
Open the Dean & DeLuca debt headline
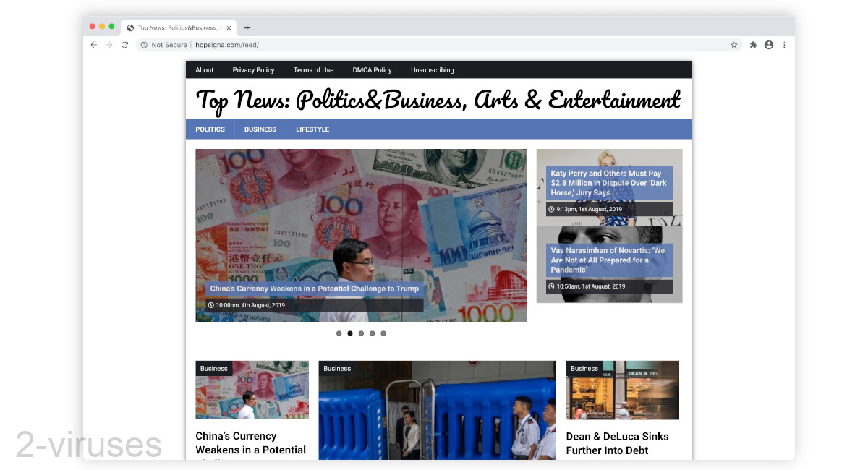pyautogui.click(x=618, y=443)
